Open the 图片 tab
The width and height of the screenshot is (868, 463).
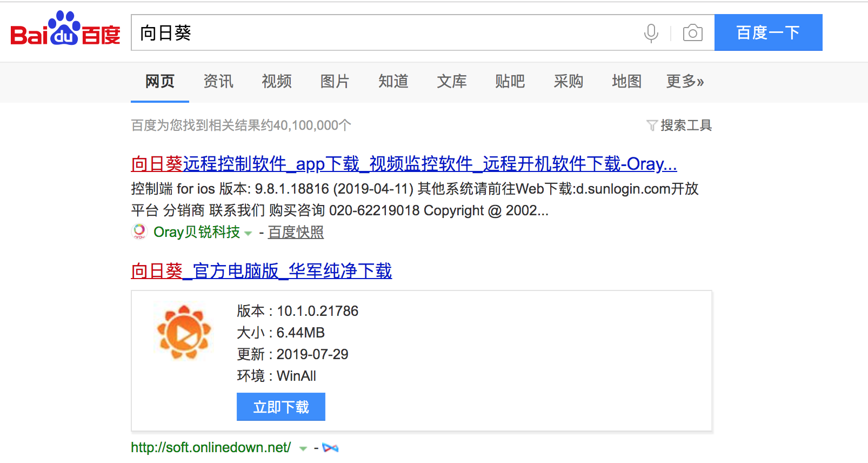335,82
